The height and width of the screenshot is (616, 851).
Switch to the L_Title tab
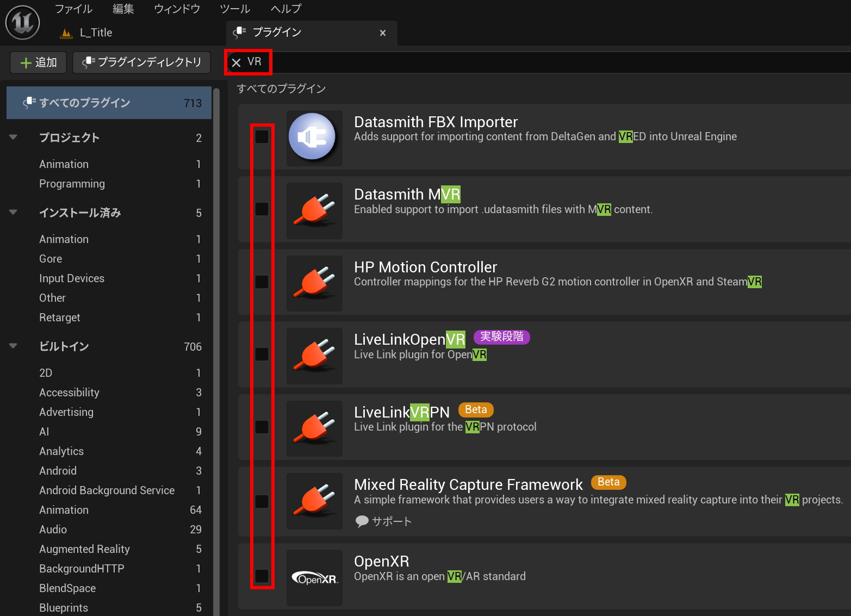(96, 33)
